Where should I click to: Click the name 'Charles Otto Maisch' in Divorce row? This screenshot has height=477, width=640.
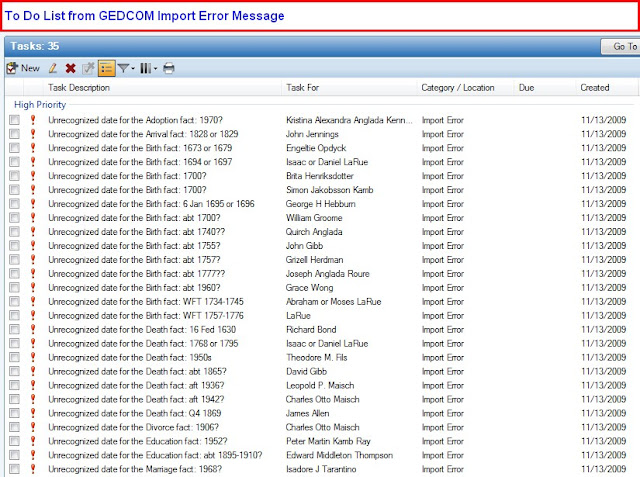coord(322,427)
